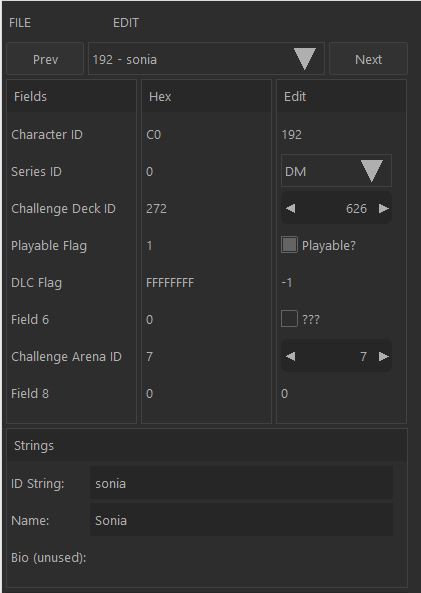The image size is (421, 593).
Task: Click the Name field containing Sonia
Action: tap(242, 520)
